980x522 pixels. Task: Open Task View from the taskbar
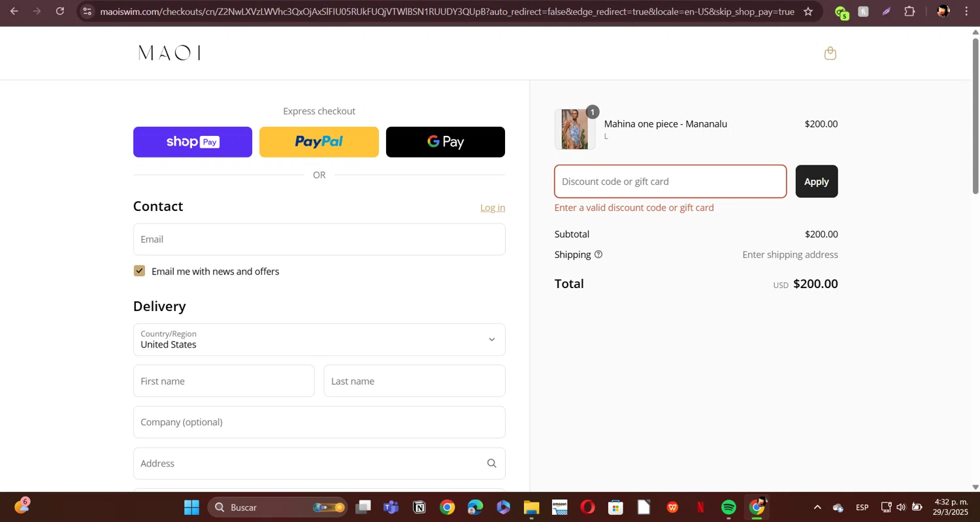pyautogui.click(x=363, y=507)
